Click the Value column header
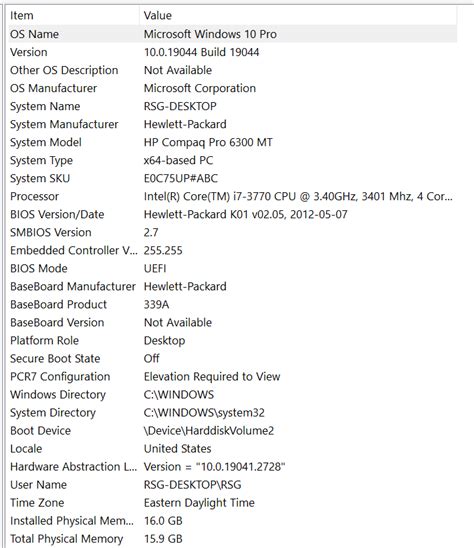Screen dimensions: 474x548 click(x=298, y=15)
